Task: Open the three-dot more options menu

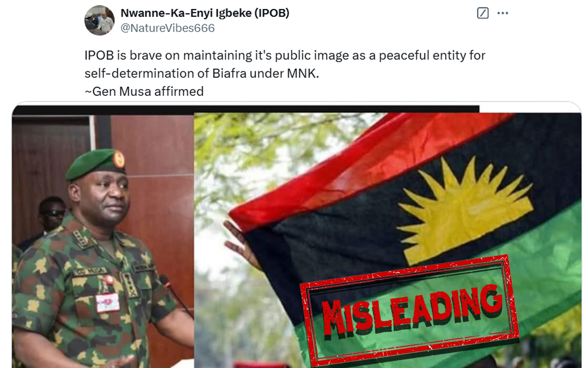Action: pyautogui.click(x=503, y=13)
